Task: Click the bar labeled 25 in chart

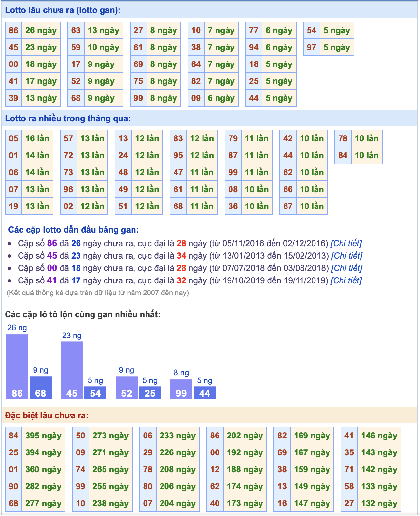Action: 150,393
